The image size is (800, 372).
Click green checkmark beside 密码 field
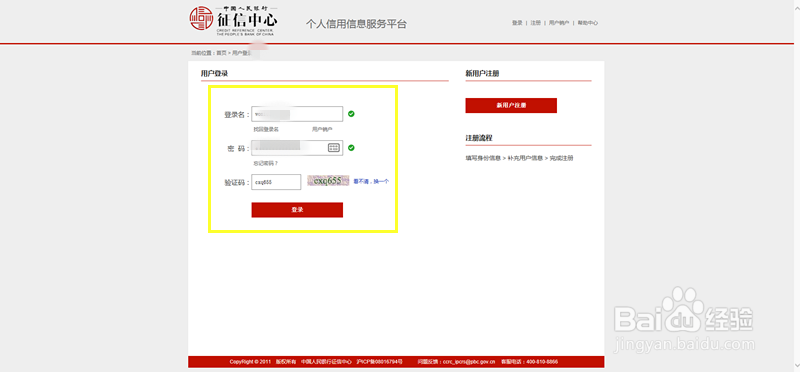click(351, 148)
